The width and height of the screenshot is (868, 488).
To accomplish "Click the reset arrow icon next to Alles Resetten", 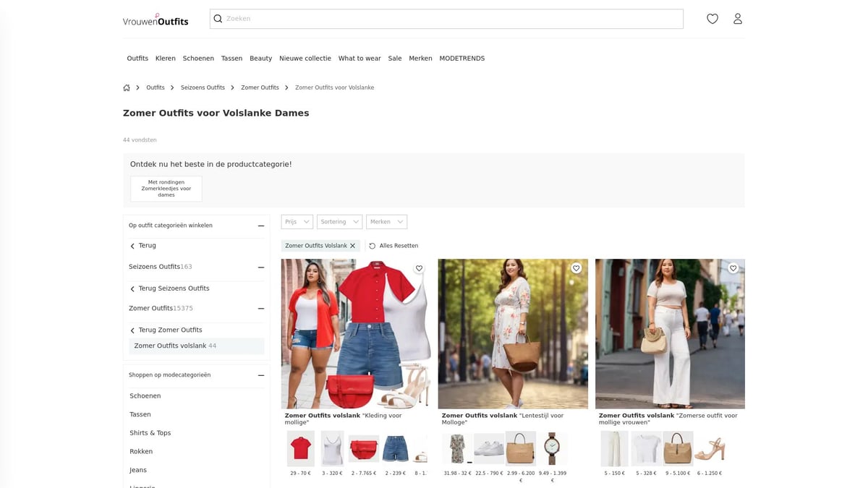I will point(371,245).
